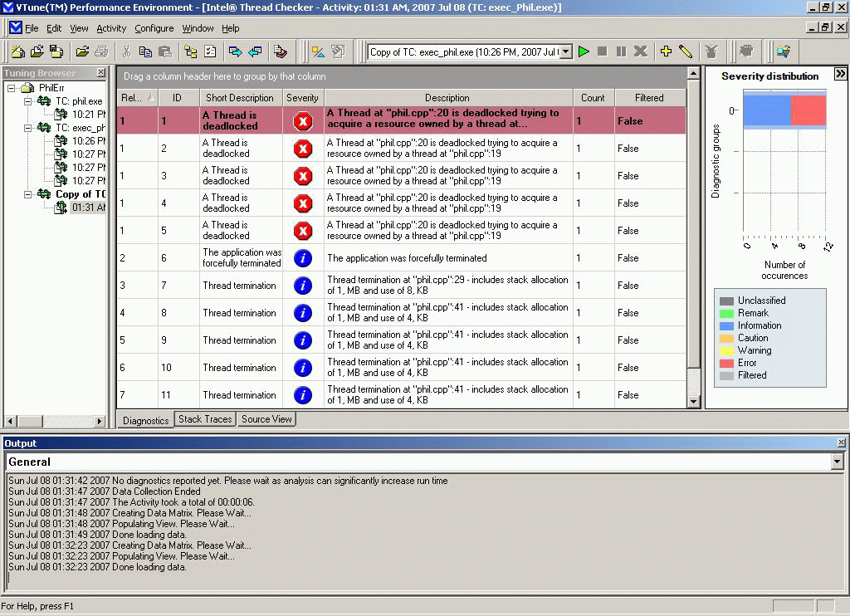Open the Window menu
This screenshot has height=616, width=850.
pyautogui.click(x=198, y=28)
